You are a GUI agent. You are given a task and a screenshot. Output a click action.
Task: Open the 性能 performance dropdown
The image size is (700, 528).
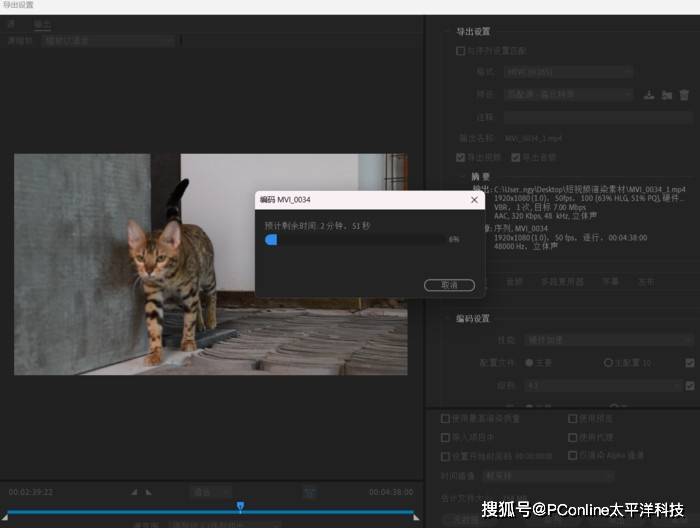pos(608,340)
